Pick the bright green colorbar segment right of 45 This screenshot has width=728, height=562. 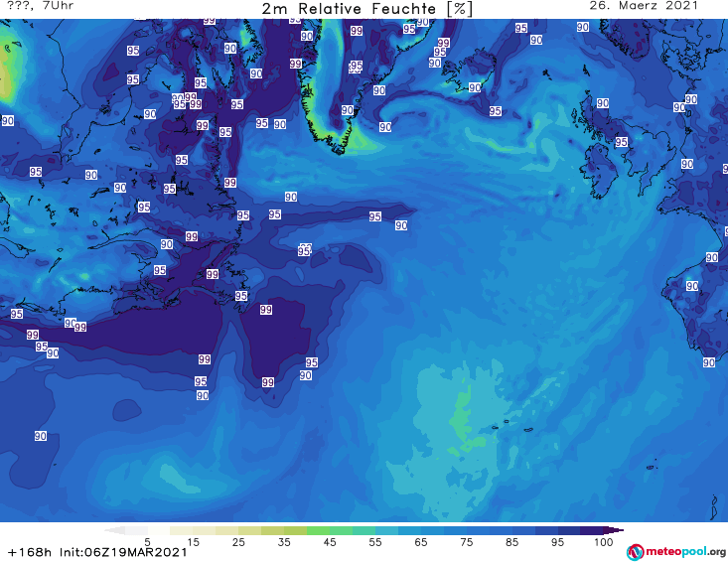point(341,530)
